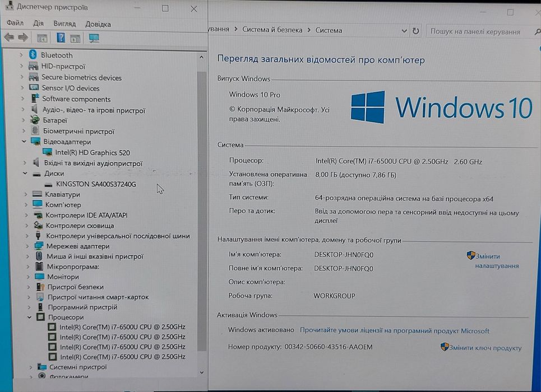Click the Windows 10 Pro edition text
This screenshot has height=392, width=541.
point(255,95)
